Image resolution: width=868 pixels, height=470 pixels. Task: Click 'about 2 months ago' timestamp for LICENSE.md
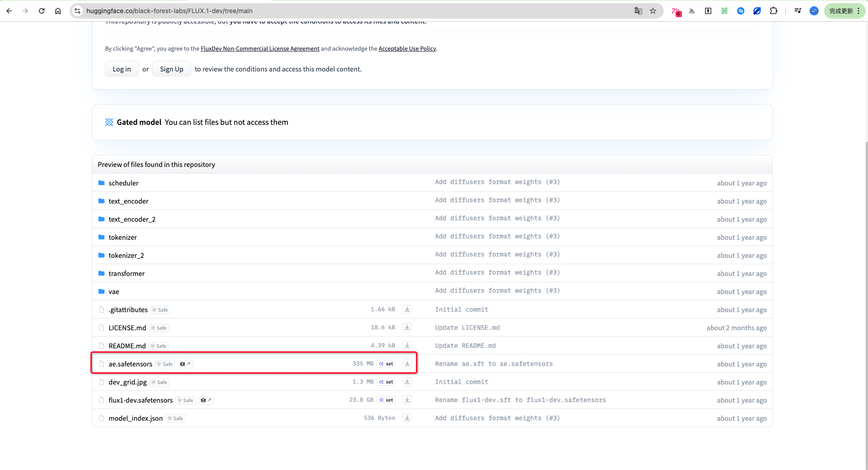pyautogui.click(x=737, y=328)
